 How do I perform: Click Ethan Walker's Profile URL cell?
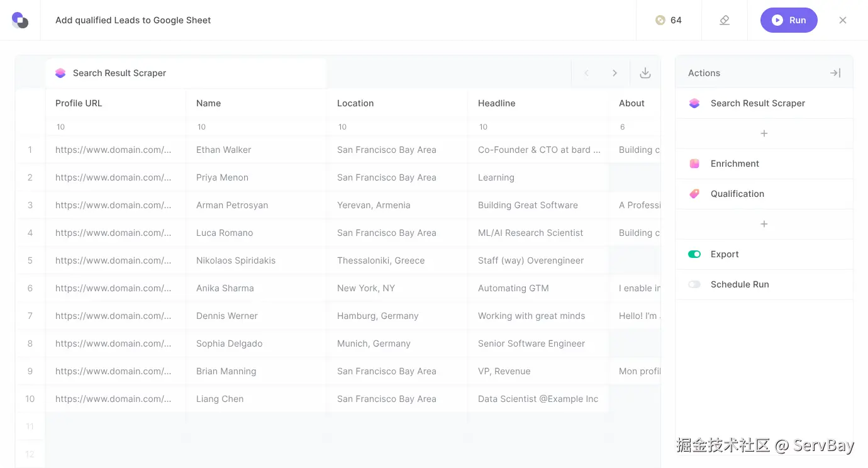(116, 150)
